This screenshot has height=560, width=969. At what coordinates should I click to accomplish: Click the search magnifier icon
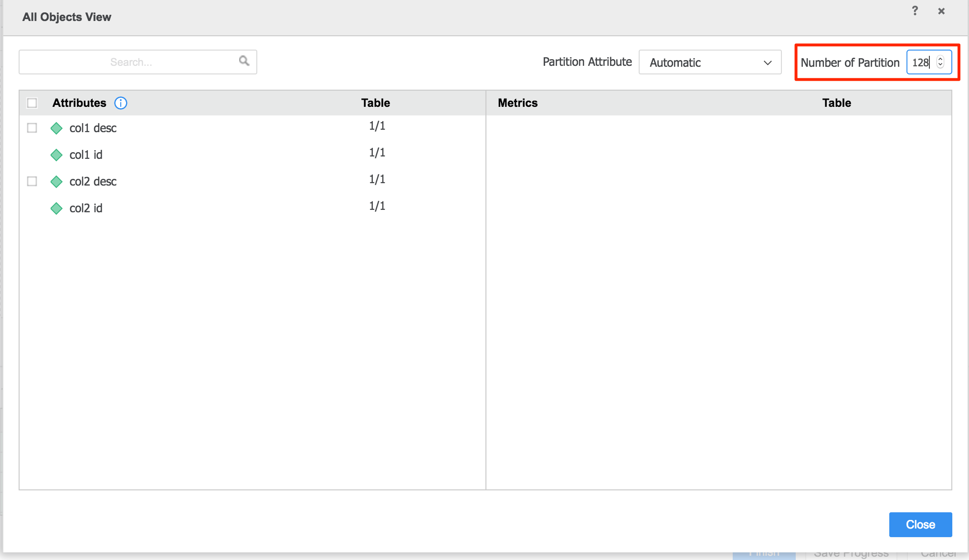tap(244, 61)
